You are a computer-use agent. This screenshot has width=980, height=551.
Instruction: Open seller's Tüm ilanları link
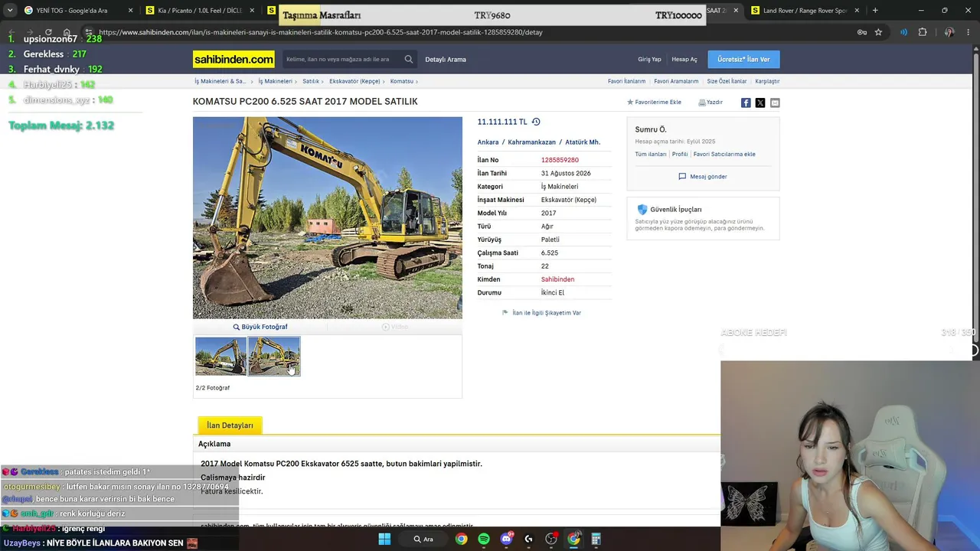(x=651, y=155)
